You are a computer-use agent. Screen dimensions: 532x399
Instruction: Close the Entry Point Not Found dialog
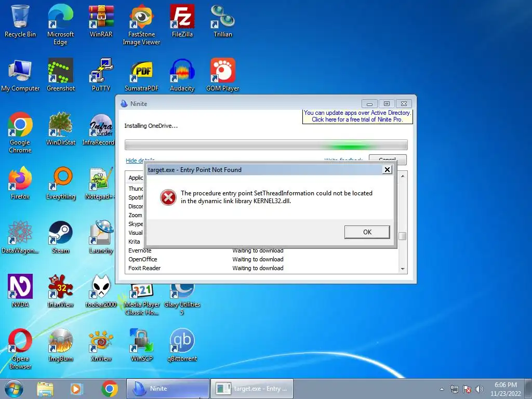pyautogui.click(x=387, y=170)
